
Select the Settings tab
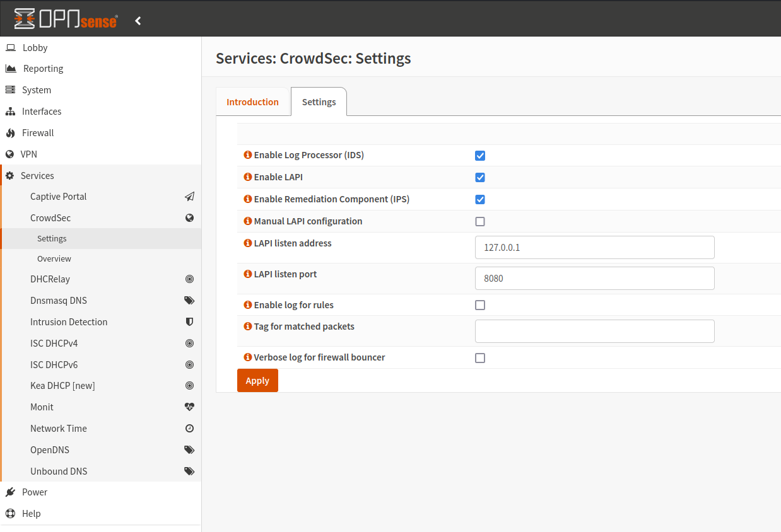pyautogui.click(x=319, y=101)
